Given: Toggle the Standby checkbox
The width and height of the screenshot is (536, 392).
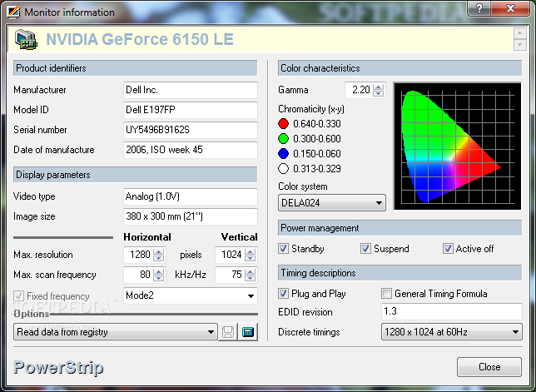Looking at the screenshot, I should tap(283, 249).
